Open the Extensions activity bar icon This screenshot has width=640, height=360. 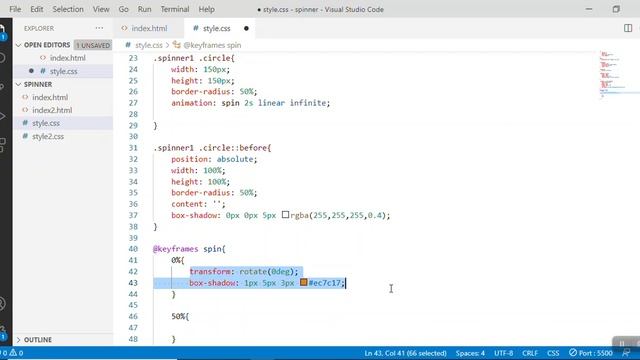point(3,144)
